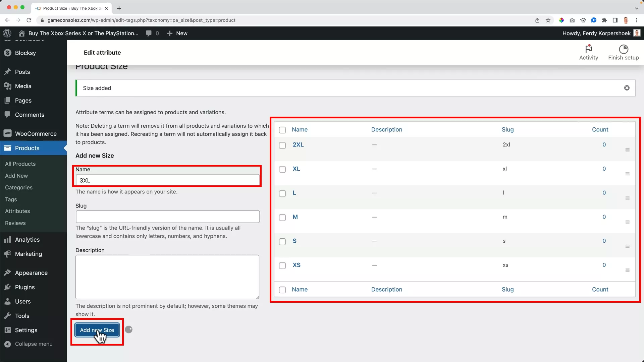Image resolution: width=644 pixels, height=362 pixels.
Task: Open the Analytics sidebar icon
Action: pyautogui.click(x=7, y=239)
